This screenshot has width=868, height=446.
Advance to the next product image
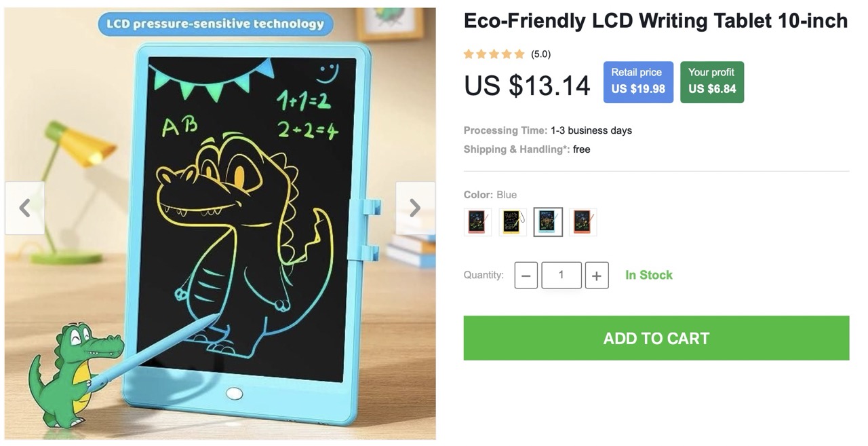(x=415, y=208)
